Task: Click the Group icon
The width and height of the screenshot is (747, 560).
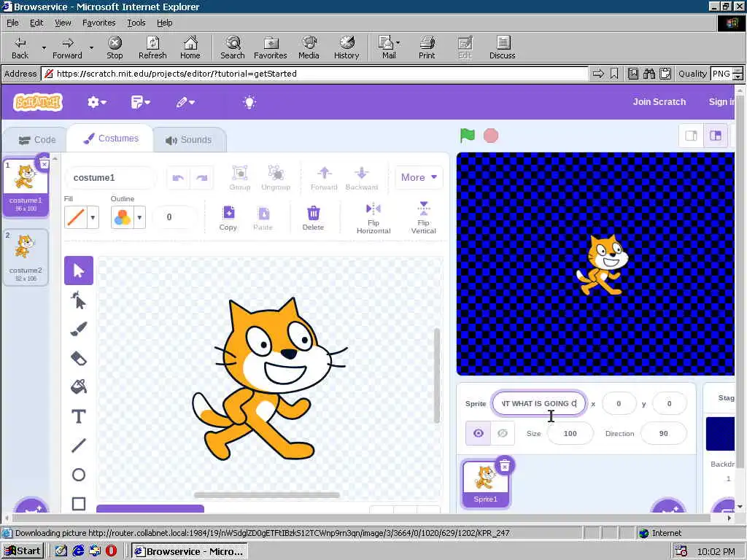Action: coord(239,178)
